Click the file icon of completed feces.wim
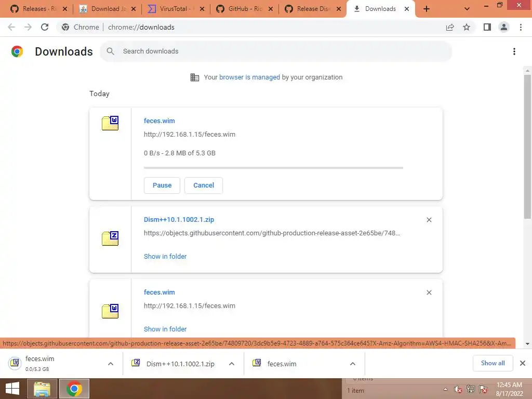 tap(110, 311)
